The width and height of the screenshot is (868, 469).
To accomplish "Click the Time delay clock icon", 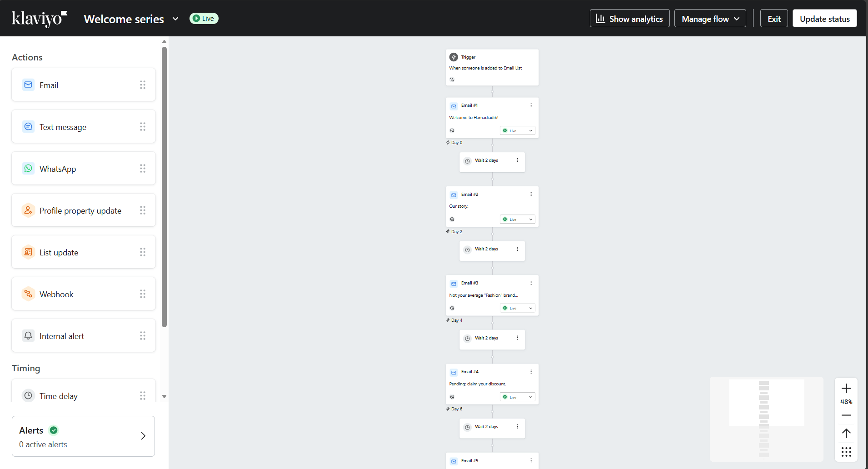I will point(28,395).
